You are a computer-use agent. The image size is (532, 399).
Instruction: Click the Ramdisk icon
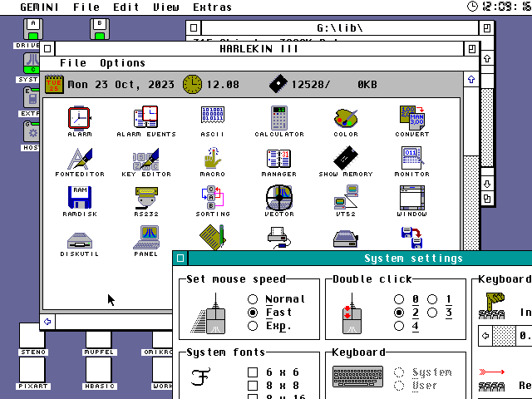[80, 198]
